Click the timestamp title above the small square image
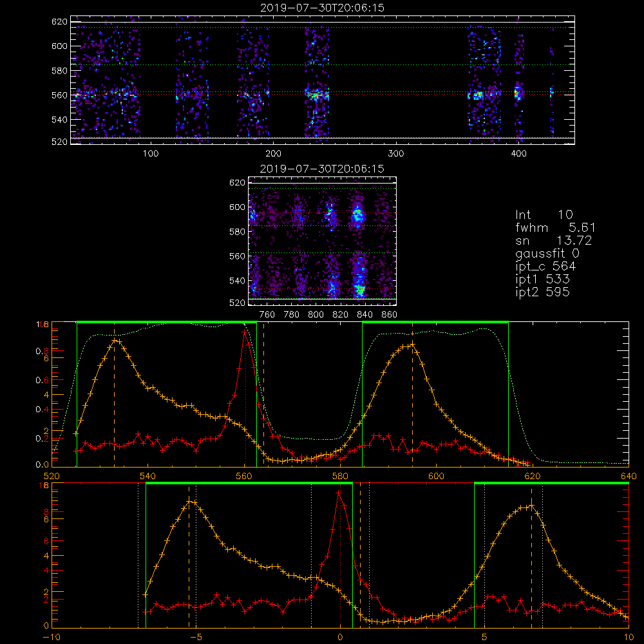The height and width of the screenshot is (644, 644). point(322,169)
